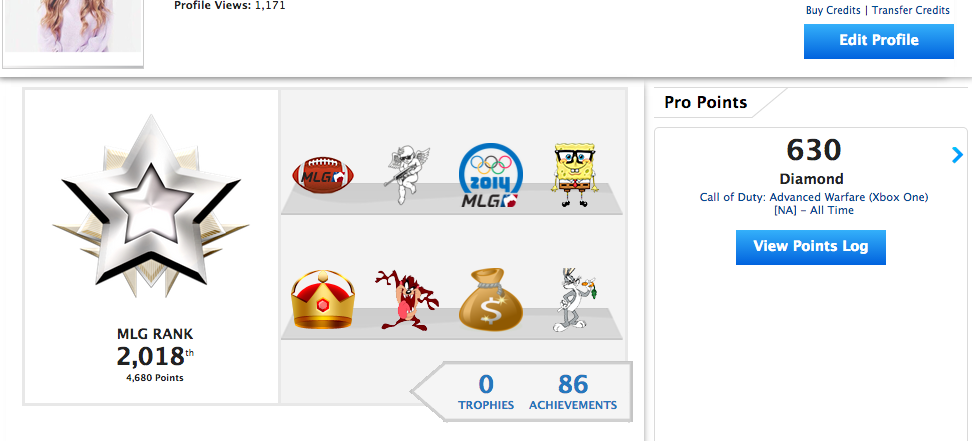Click the MLG football achievement icon
This screenshot has height=441, width=972.
tap(323, 174)
